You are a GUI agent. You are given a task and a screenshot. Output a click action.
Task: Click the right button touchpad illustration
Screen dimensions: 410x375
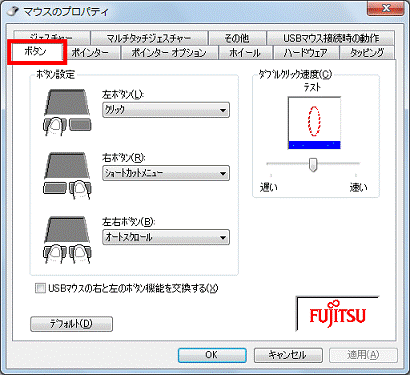coord(67,176)
